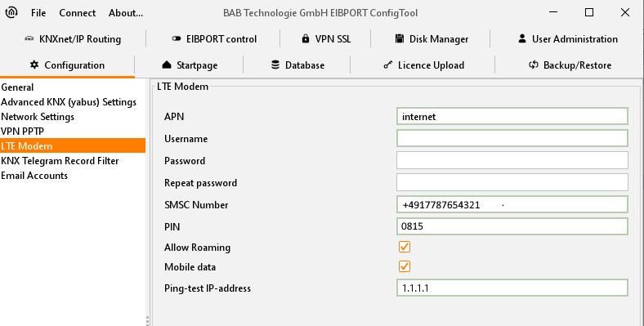Click the Configuration gear icon
This screenshot has height=326, width=644.
click(x=34, y=65)
